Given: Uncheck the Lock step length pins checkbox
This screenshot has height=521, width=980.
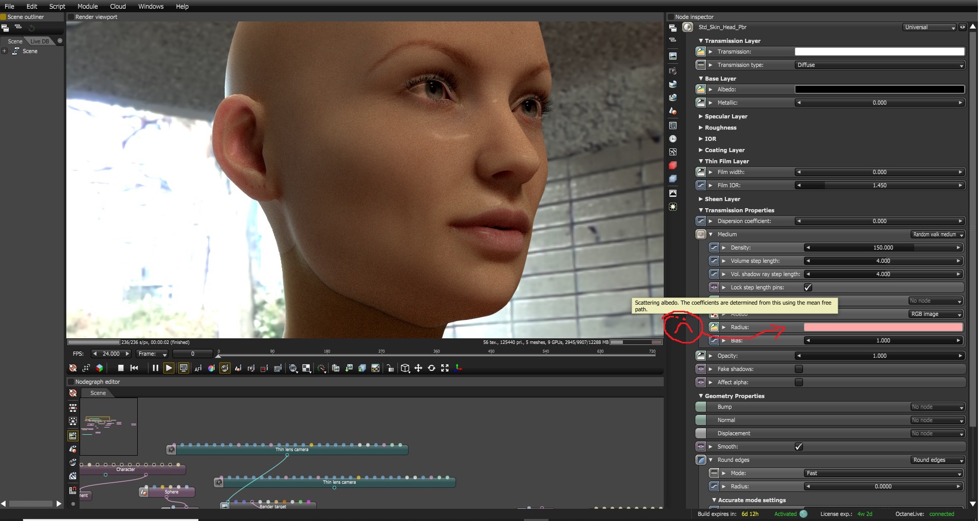Looking at the screenshot, I should tap(808, 287).
